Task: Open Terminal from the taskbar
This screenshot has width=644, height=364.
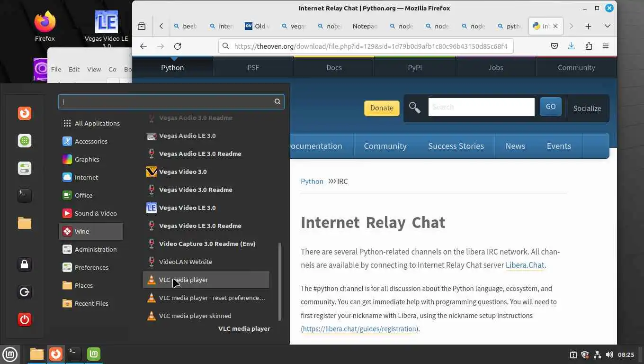Action: 75,354
